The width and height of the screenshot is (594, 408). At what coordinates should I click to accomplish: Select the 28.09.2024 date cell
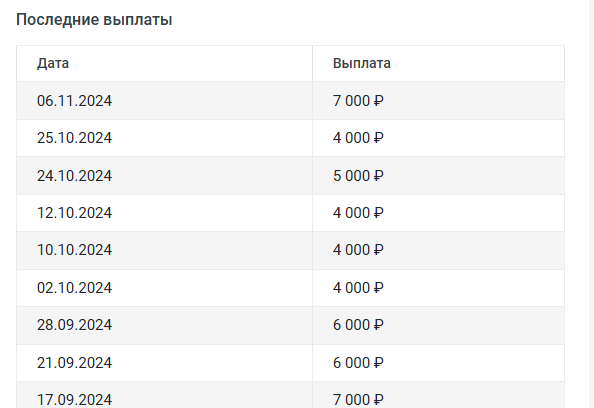74,325
